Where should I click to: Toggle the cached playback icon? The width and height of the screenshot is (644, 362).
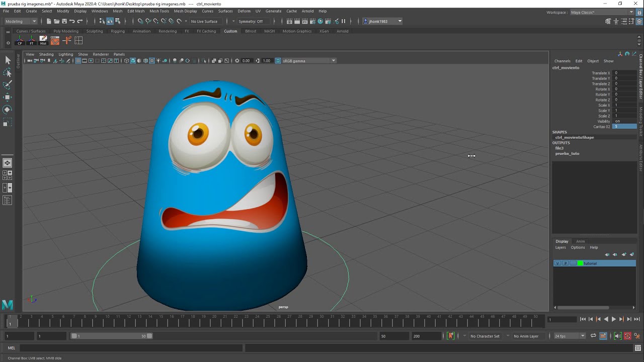tap(603, 336)
